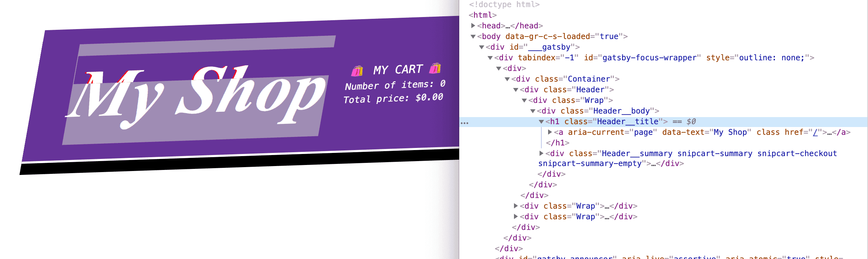Click the Number of items text

tap(395, 85)
